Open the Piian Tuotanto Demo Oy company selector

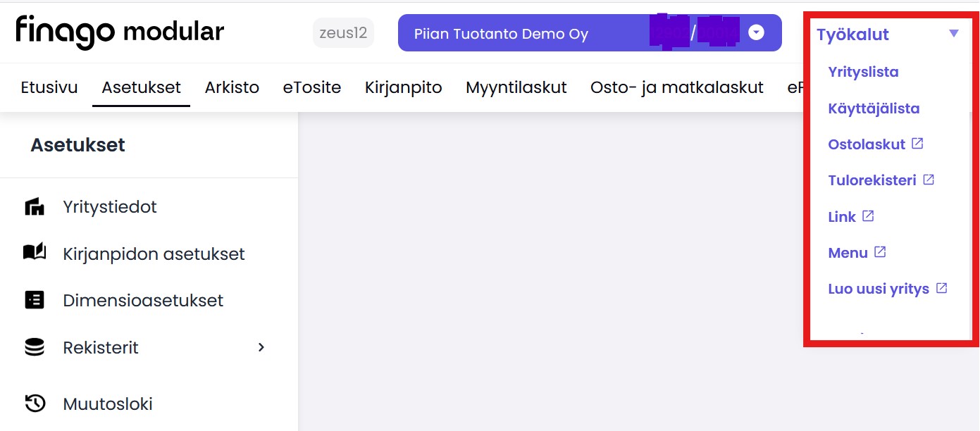pyautogui.click(x=590, y=33)
